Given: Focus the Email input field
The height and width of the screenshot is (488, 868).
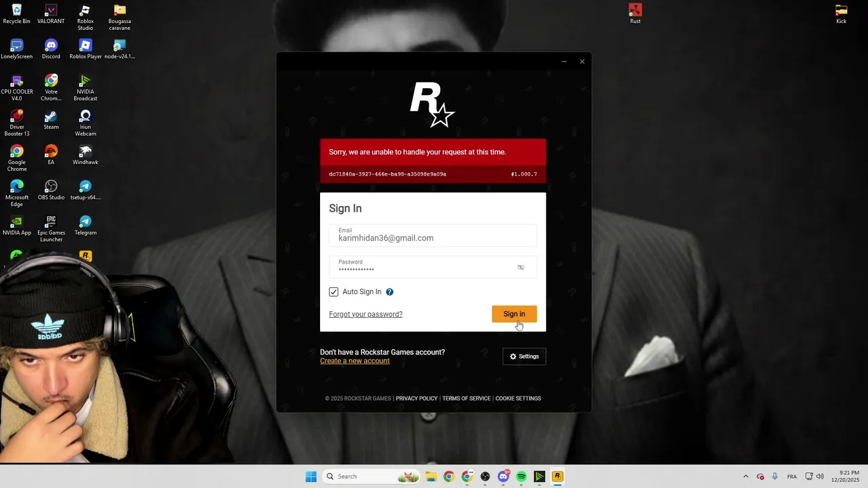Looking at the screenshot, I should pos(433,235).
